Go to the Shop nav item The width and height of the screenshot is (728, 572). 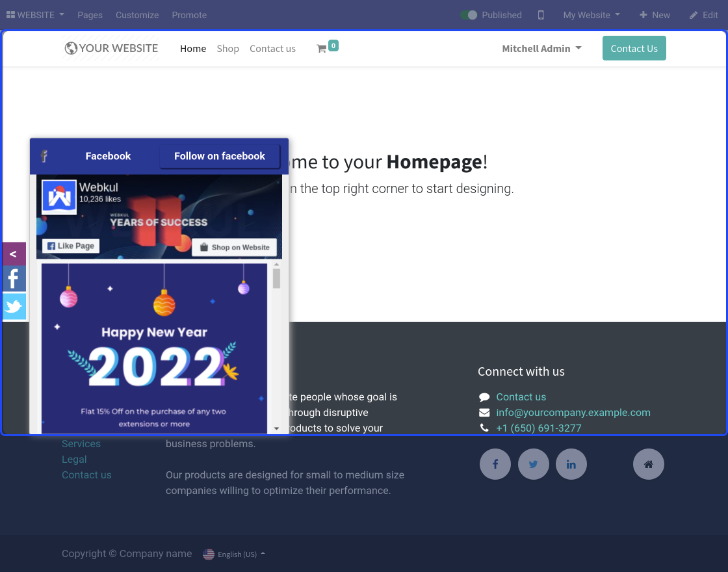click(227, 48)
